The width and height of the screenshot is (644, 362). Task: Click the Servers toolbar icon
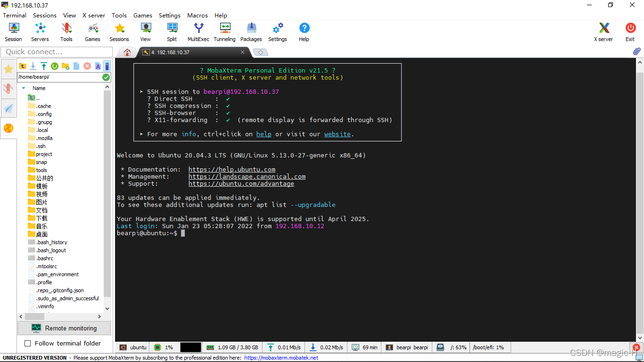[x=40, y=33]
